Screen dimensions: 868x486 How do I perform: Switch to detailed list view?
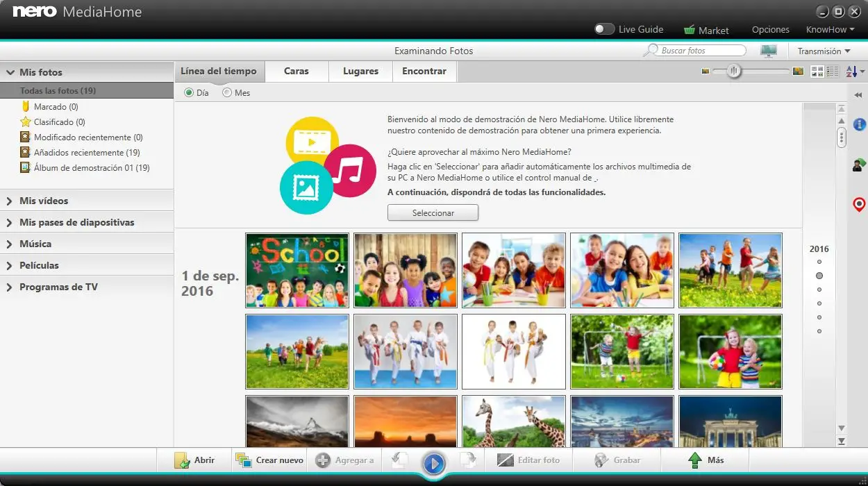[x=833, y=72]
